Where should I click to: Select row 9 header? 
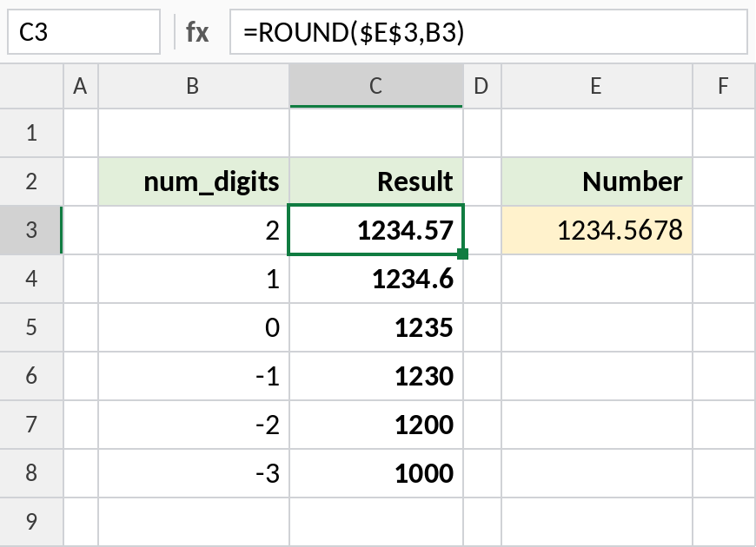coord(31,522)
